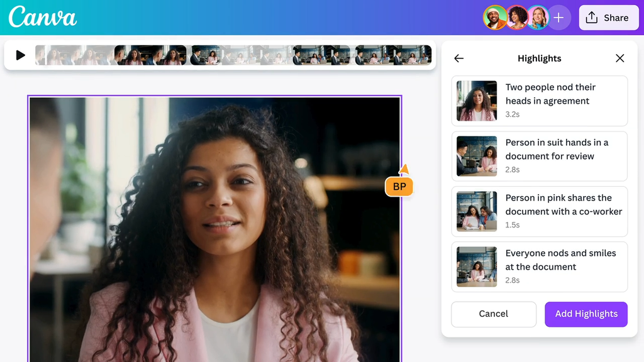Click thumbnail of the 1.5s co-worker highlight
Image resolution: width=644 pixels, height=362 pixels.
477,211
